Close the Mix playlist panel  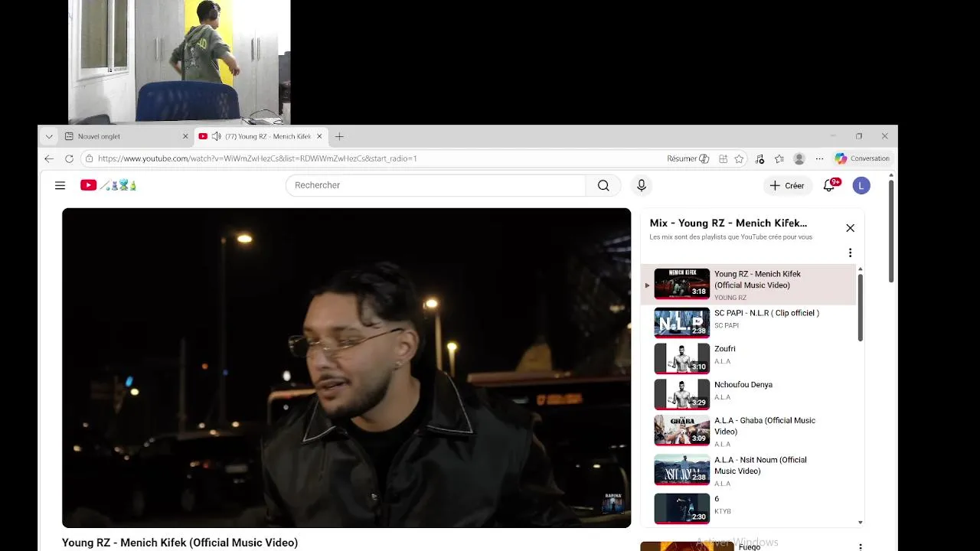(850, 228)
